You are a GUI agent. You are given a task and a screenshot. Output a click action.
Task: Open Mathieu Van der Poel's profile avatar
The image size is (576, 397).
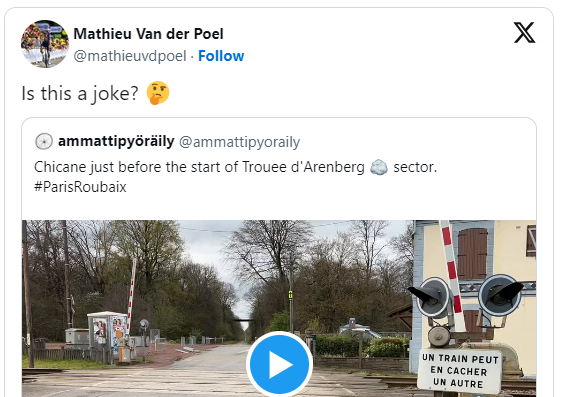(x=45, y=44)
